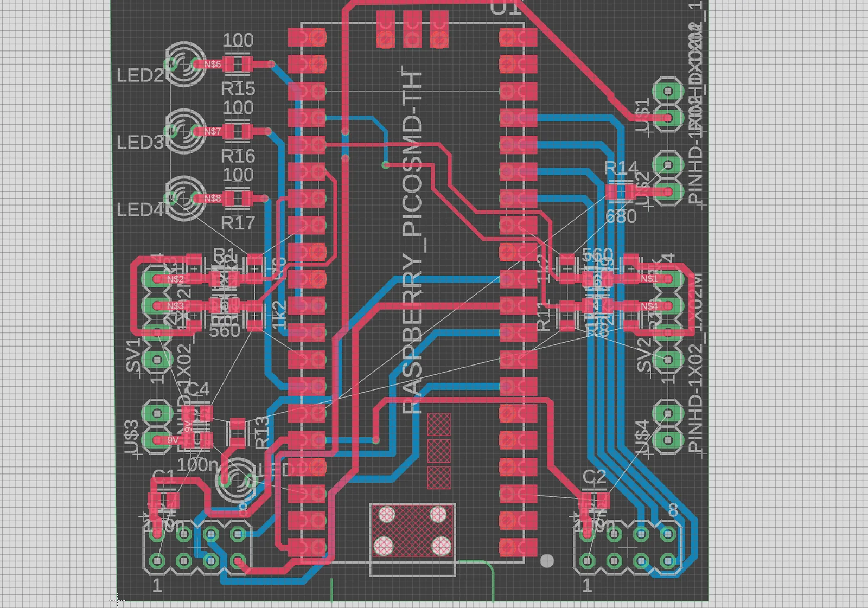The width and height of the screenshot is (868, 608).
Task: Click the top hatched Pico debug pad
Action: [439, 425]
